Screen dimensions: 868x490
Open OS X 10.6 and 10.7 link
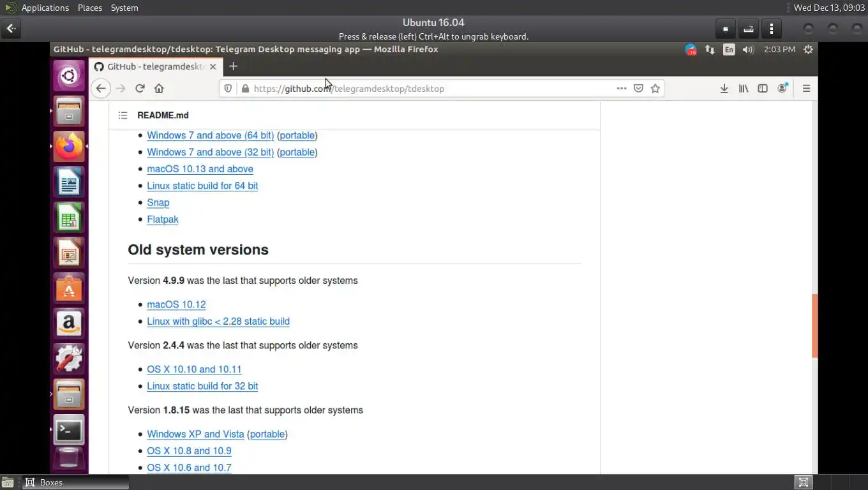tap(189, 468)
